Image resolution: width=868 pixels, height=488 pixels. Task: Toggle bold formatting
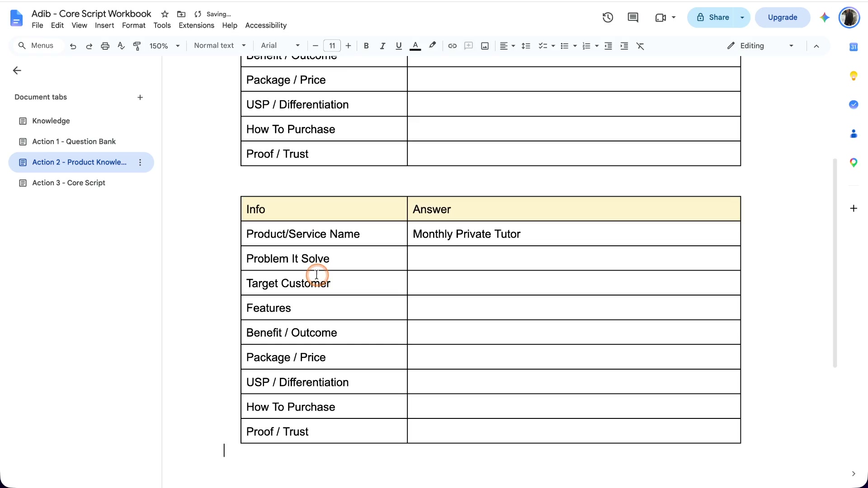click(366, 46)
